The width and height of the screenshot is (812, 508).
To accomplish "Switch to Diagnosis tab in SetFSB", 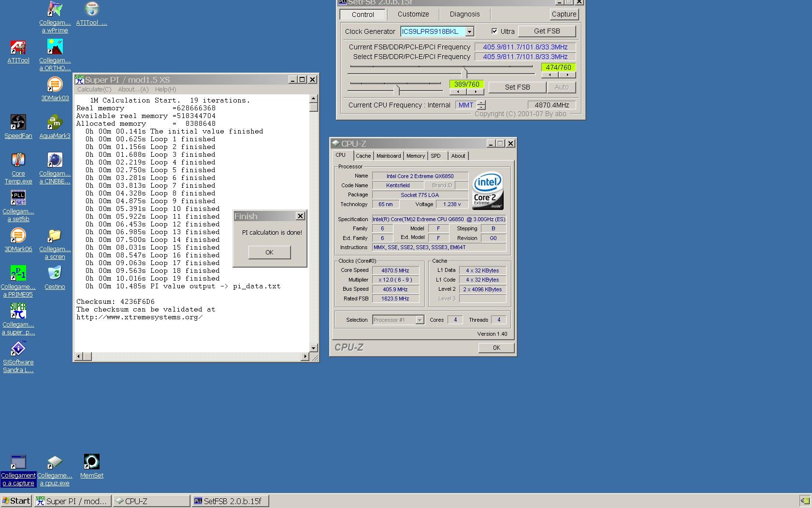I will coord(465,14).
